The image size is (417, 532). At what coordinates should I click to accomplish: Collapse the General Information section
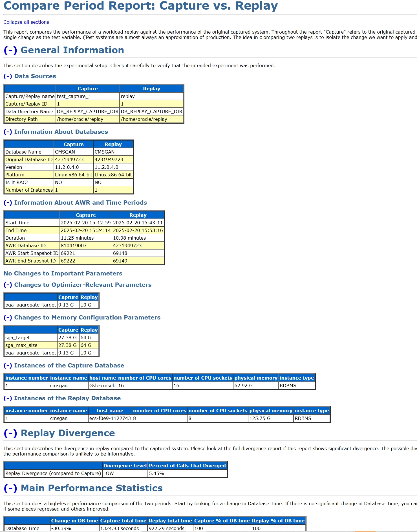(x=10, y=50)
